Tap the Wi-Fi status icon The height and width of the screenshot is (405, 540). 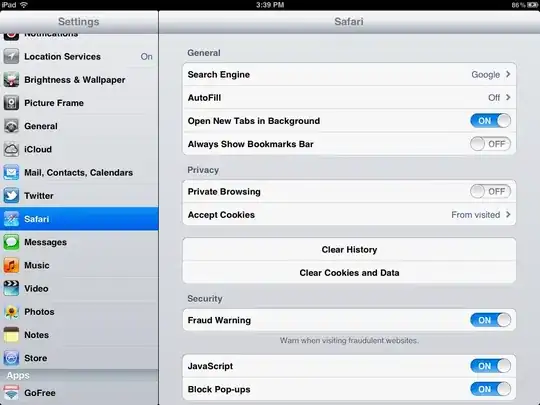[24, 5]
